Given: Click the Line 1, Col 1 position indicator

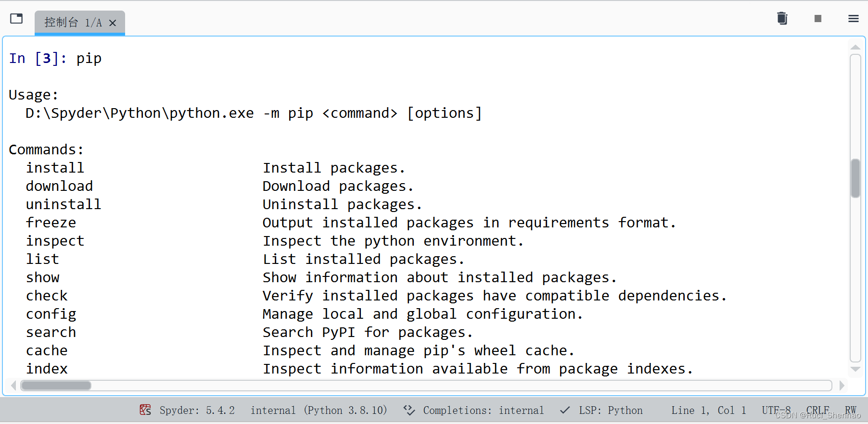Looking at the screenshot, I should tap(708, 410).
